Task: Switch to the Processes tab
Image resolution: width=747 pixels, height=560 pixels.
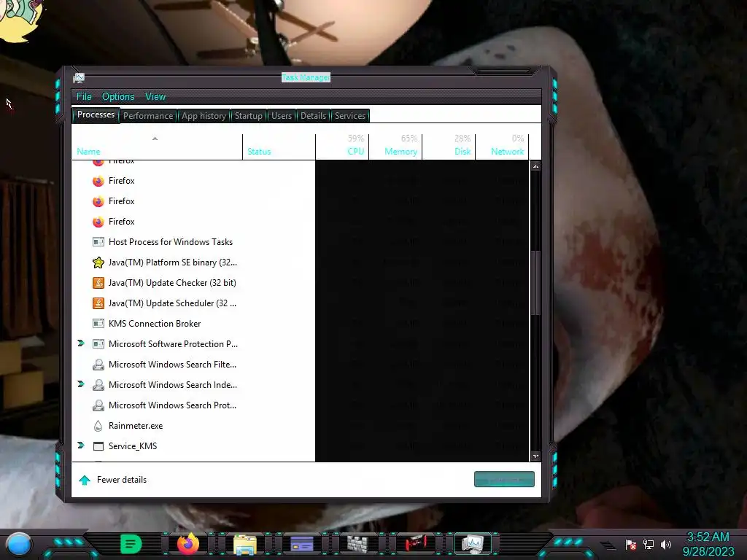Action: point(96,114)
